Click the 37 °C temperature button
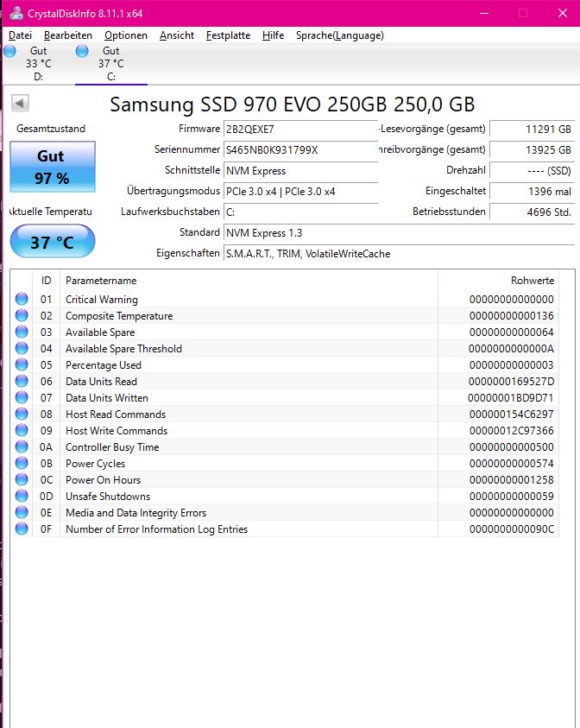The image size is (580, 728). click(53, 242)
